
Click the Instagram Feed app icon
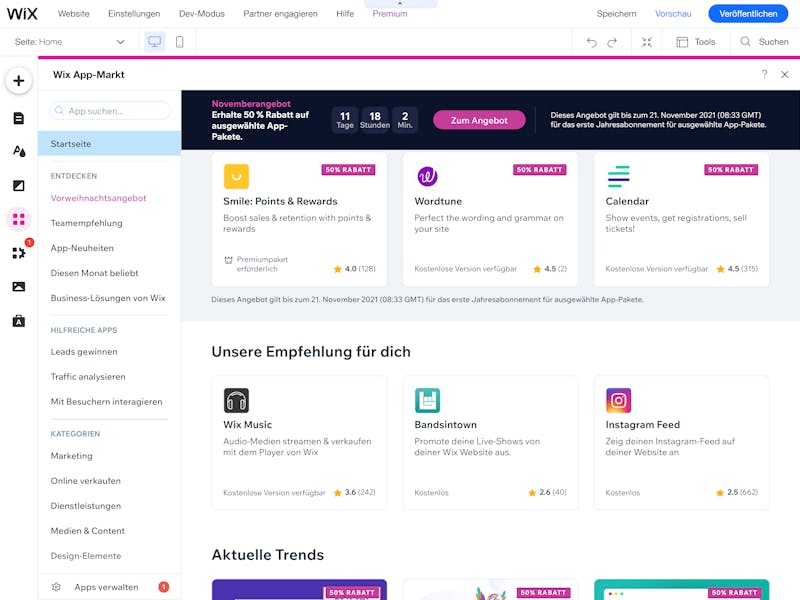click(618, 401)
